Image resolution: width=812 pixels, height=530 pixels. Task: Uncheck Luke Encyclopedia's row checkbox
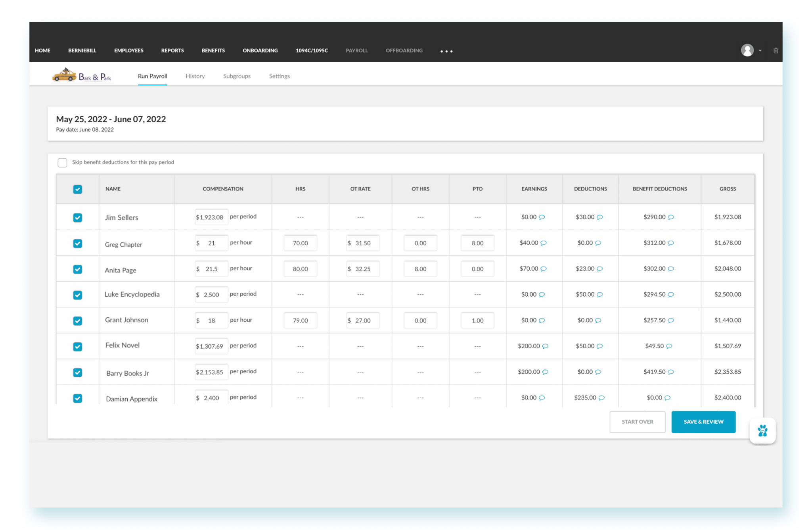[x=78, y=295]
